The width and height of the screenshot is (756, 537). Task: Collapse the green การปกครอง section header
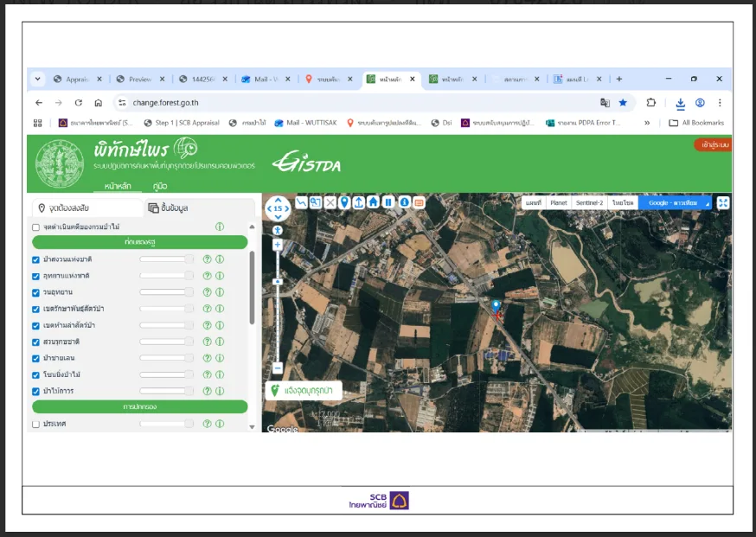click(140, 406)
